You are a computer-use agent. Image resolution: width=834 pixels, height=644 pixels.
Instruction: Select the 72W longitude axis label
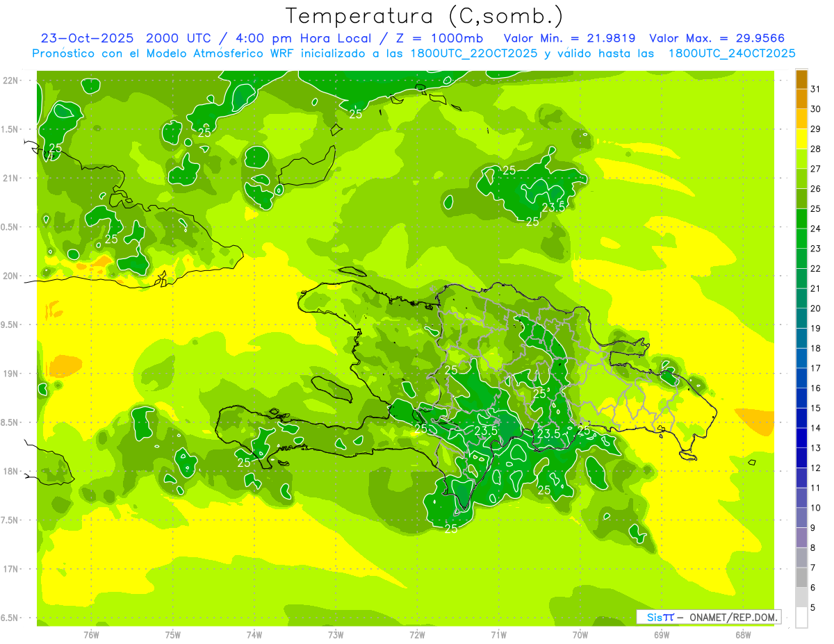[x=417, y=634]
